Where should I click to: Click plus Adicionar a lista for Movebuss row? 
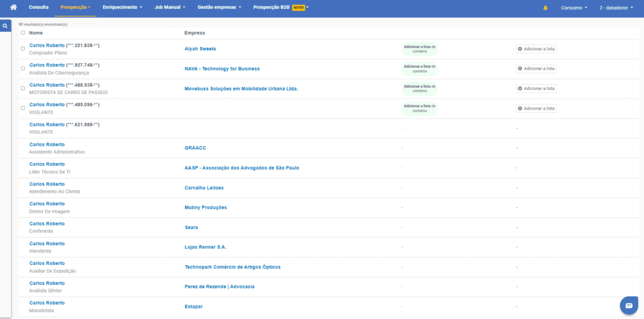click(x=536, y=89)
